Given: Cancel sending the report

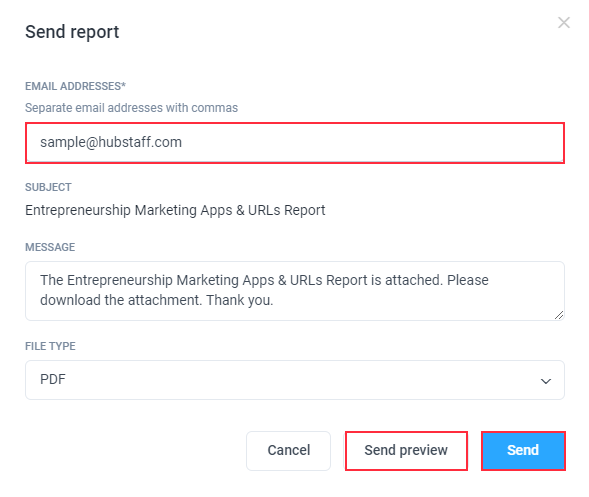Looking at the screenshot, I should [288, 450].
